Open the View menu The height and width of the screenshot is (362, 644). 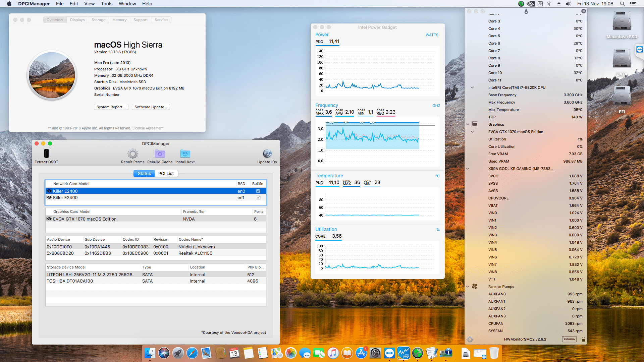[x=89, y=4]
